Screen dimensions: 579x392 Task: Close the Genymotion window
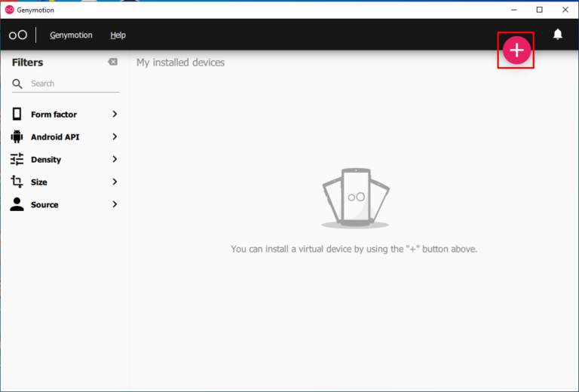click(x=565, y=10)
